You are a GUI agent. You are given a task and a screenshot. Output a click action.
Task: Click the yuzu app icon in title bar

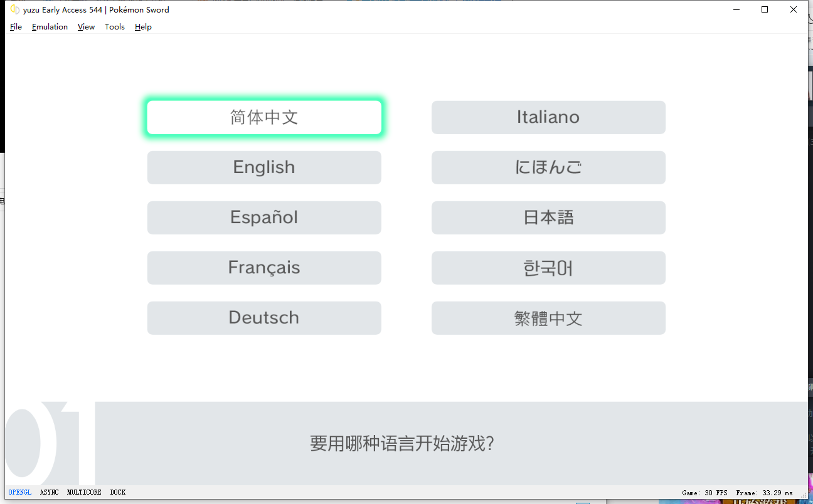click(15, 9)
